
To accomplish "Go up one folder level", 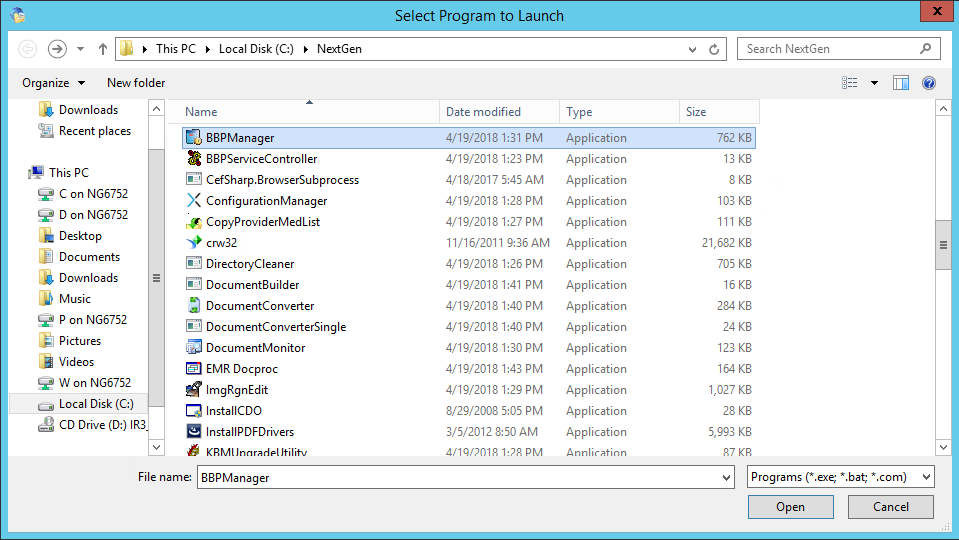I will point(103,49).
